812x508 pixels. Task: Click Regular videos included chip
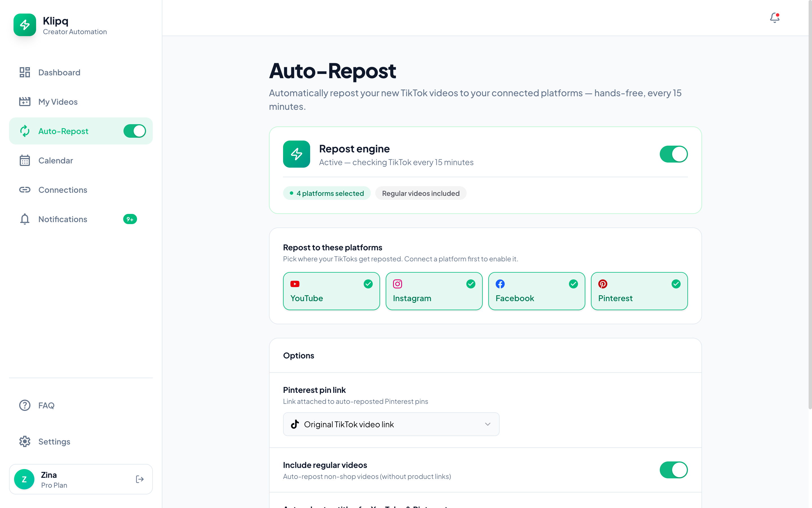click(x=420, y=193)
